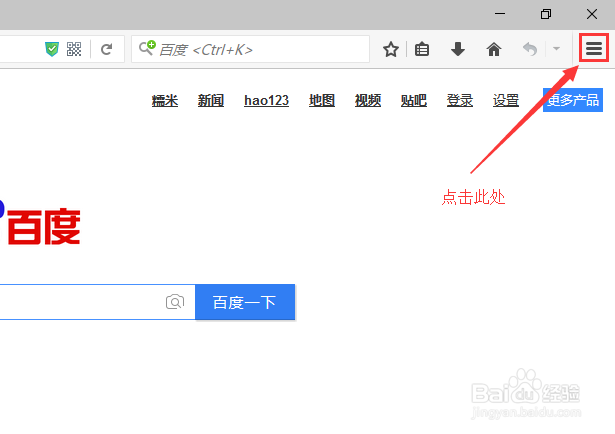Focus the 百度 <Ctrl+K> search box
Viewport: 615px width, 434px height.
coord(250,49)
